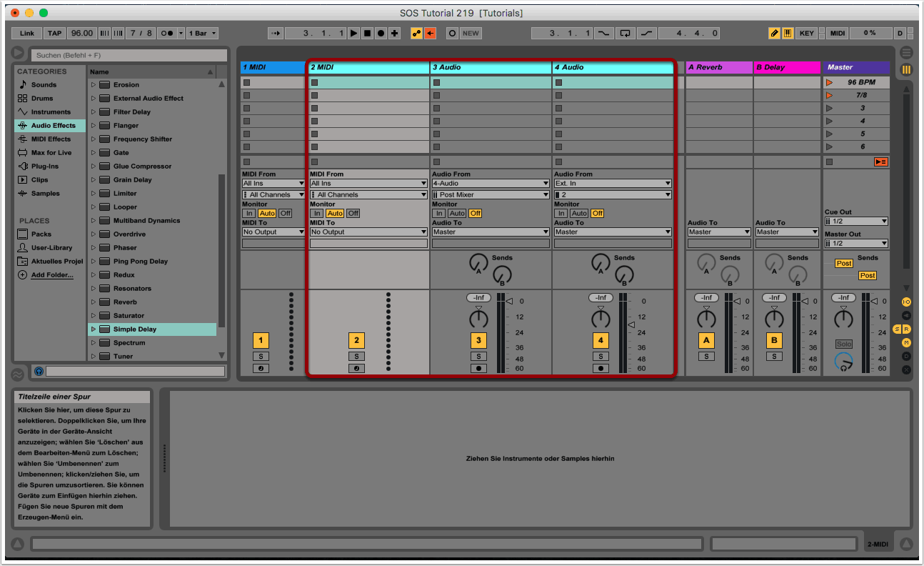Open the Plug-Ins browser category
Viewport: 924px width, 566px height.
click(x=45, y=167)
